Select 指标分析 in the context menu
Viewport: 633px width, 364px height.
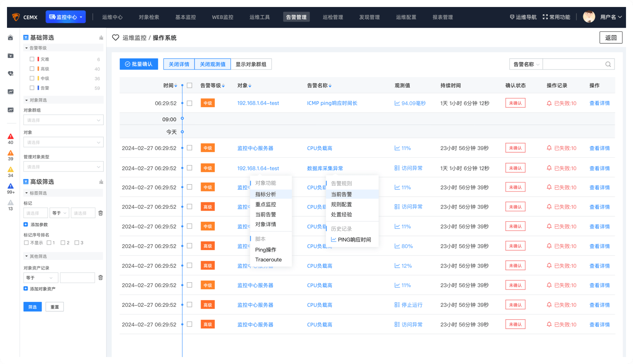(265, 194)
